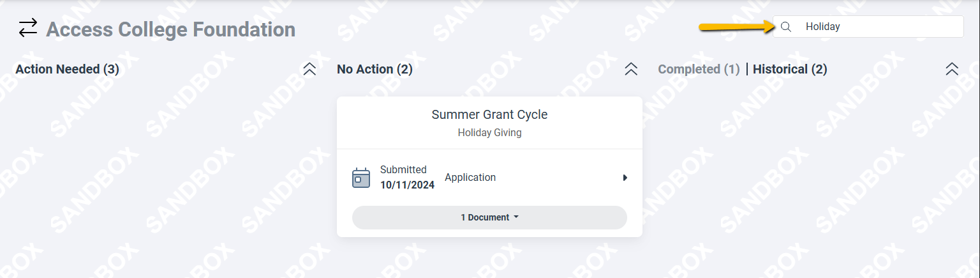Screen dimensions: 980x278
Task: Click the calendar icon beside Submitted
Action: coord(361,178)
